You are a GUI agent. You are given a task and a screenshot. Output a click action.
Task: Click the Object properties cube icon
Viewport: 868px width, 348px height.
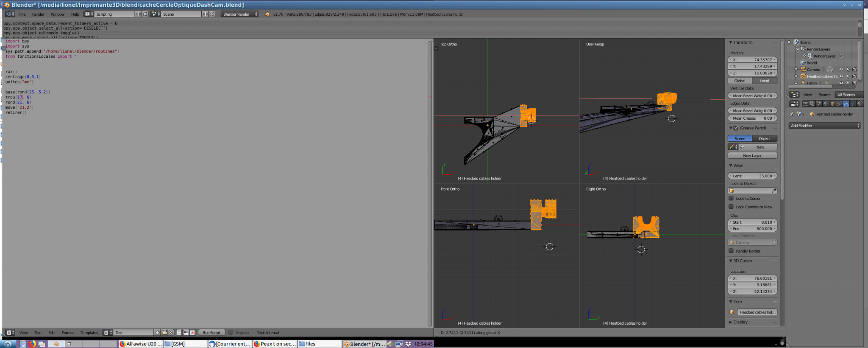tap(832, 104)
